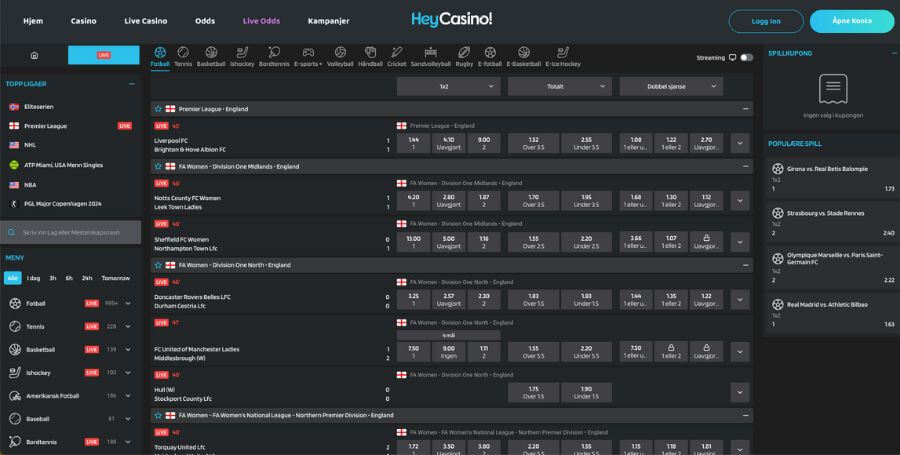
Task: Click the Logg Inn button
Action: click(766, 21)
